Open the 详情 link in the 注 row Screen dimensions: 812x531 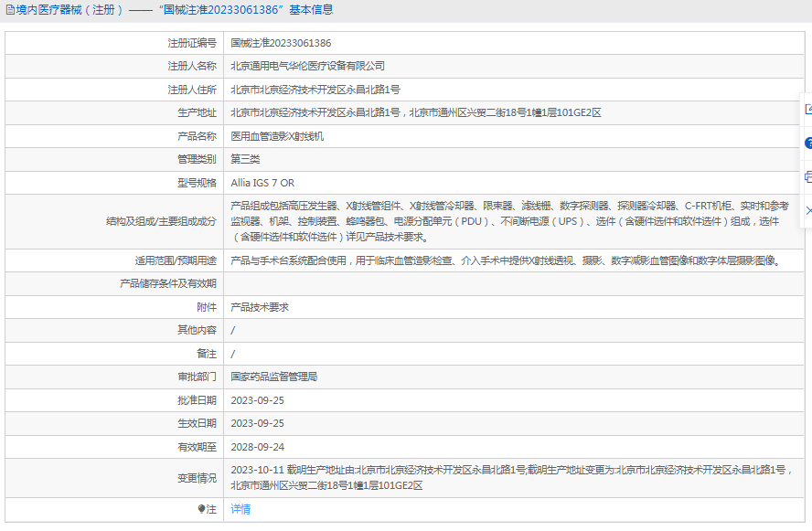pyautogui.click(x=240, y=509)
